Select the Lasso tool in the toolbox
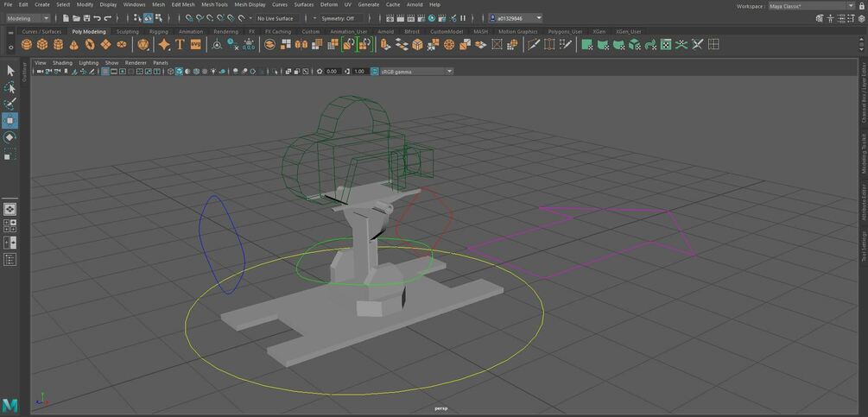Viewport: 868px width, 417px height. point(10,87)
